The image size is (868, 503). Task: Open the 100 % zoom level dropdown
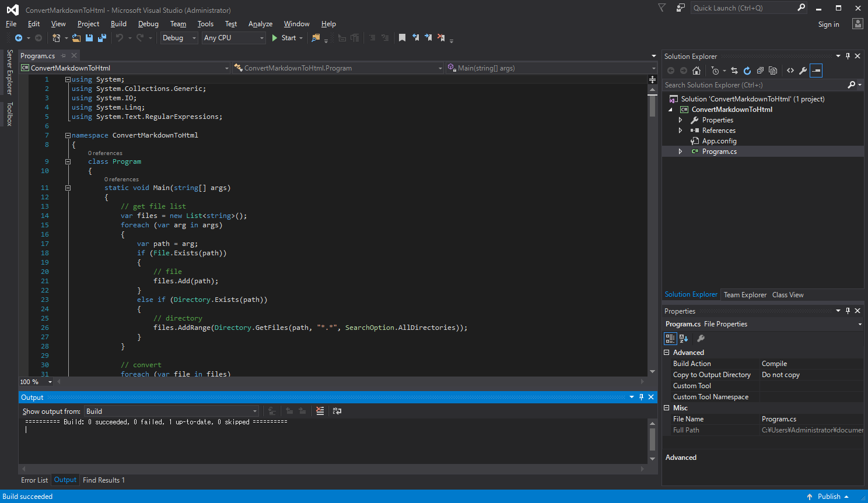coord(37,382)
